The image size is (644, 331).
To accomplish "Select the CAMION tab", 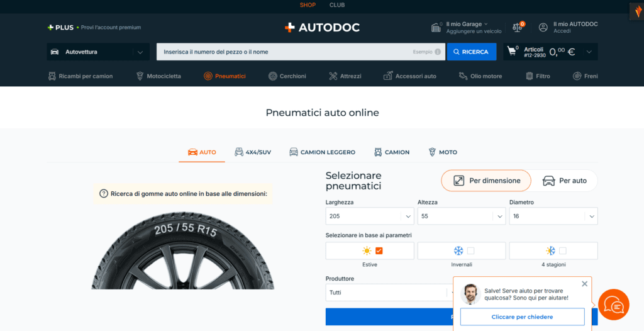I will 391,152.
